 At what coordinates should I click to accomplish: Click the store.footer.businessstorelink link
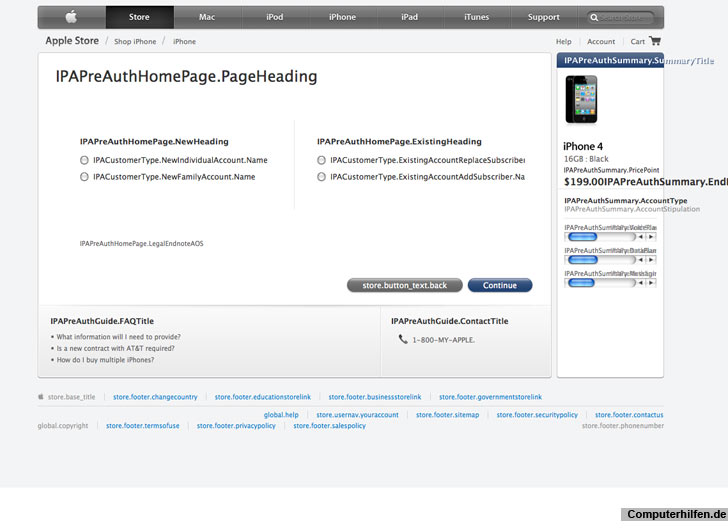[375, 397]
